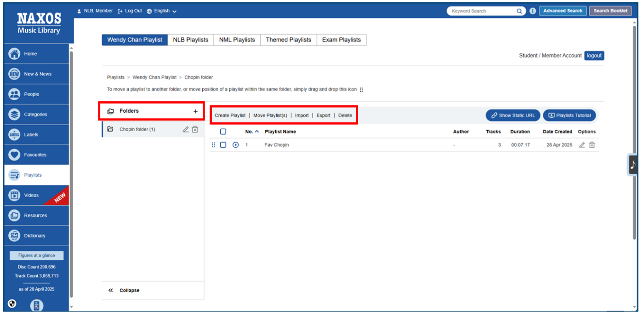The image size is (644, 317).
Task: Click Import in playlist toolbar
Action: click(x=302, y=115)
